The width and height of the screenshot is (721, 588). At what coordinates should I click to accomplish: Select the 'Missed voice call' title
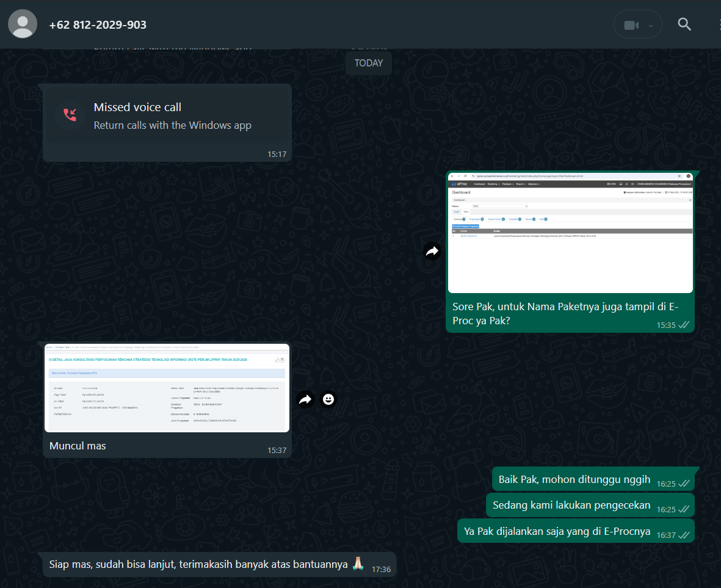point(137,107)
